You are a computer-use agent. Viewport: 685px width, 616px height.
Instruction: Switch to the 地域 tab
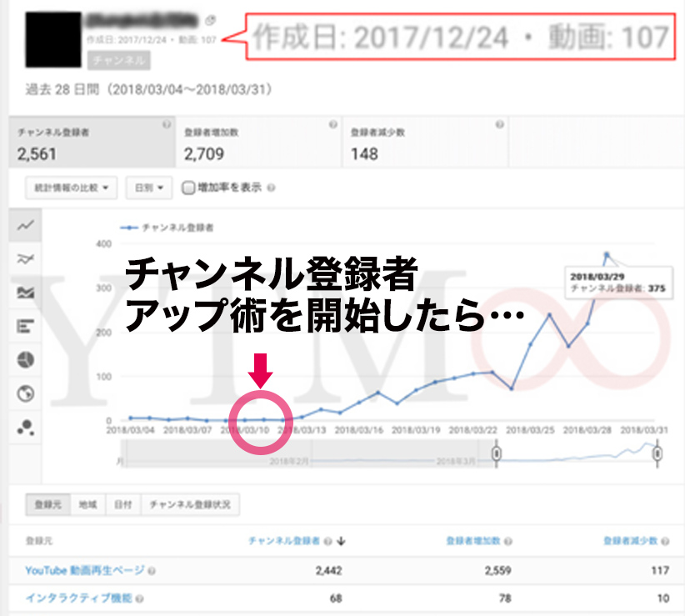87,504
